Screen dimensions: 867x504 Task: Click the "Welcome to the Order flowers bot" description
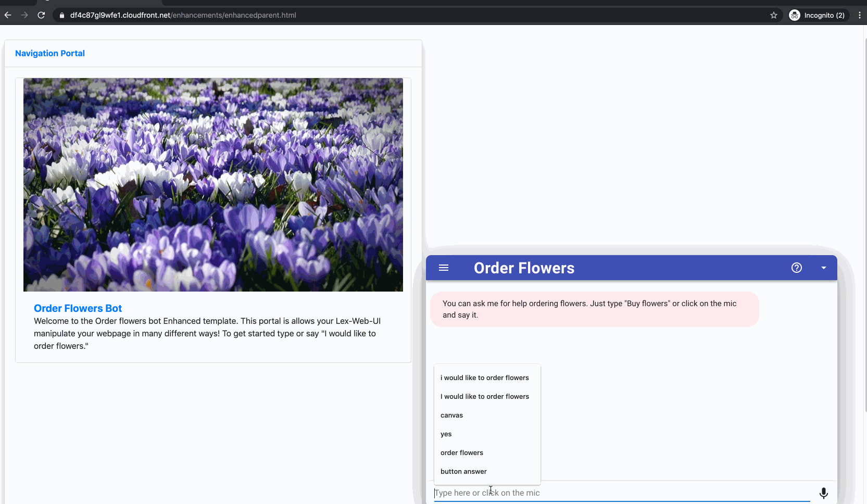click(x=207, y=333)
